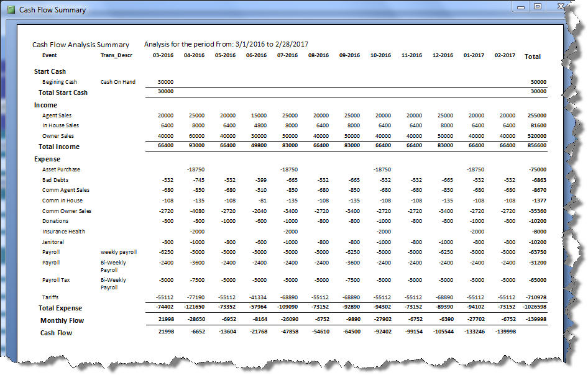Click the 'Cash On Hand' description
Viewport: 588px width, 375px height.
[117, 82]
